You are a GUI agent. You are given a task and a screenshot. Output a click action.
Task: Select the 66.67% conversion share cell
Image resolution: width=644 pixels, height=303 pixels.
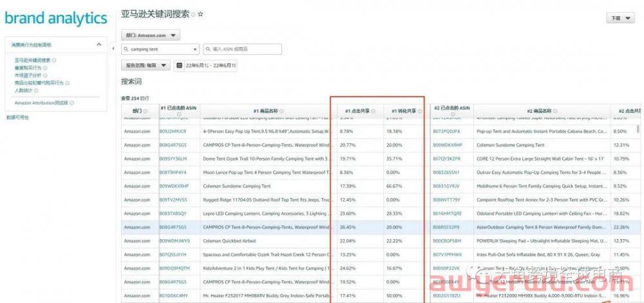[404, 186]
